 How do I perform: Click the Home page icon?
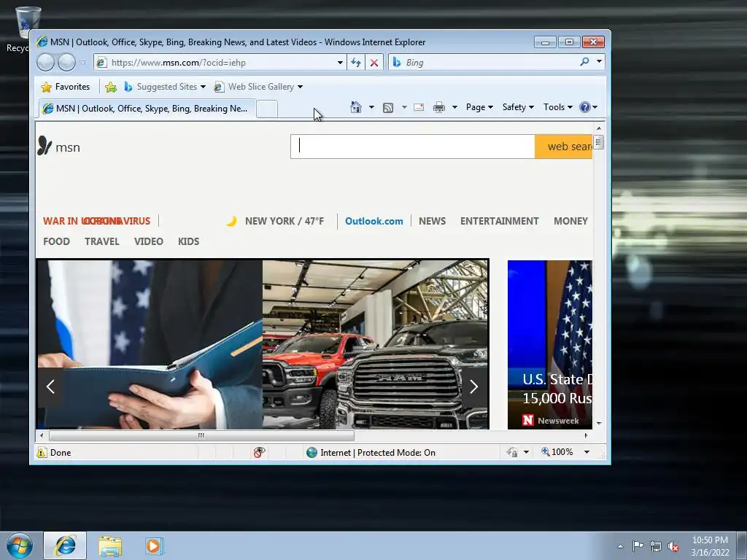356,107
